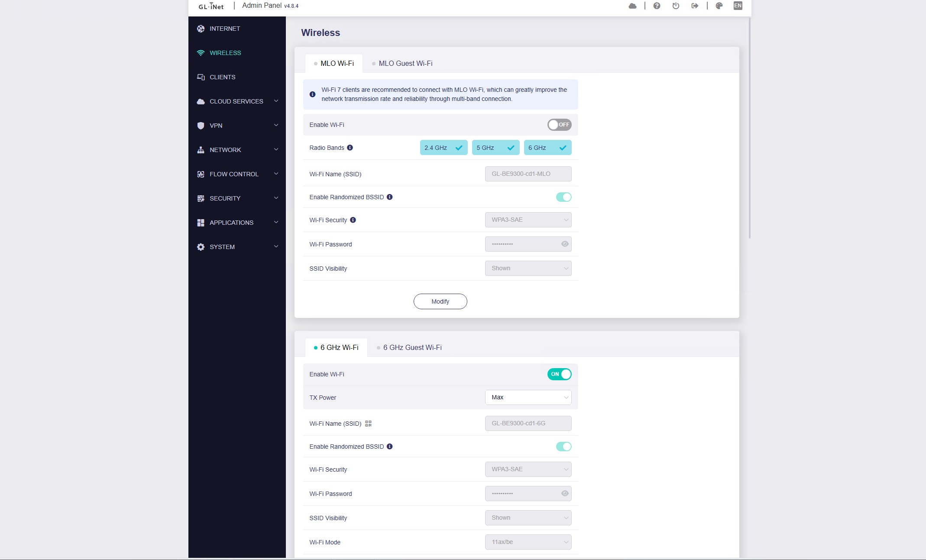
Task: Click Radio Bands info icon
Action: [x=350, y=148]
